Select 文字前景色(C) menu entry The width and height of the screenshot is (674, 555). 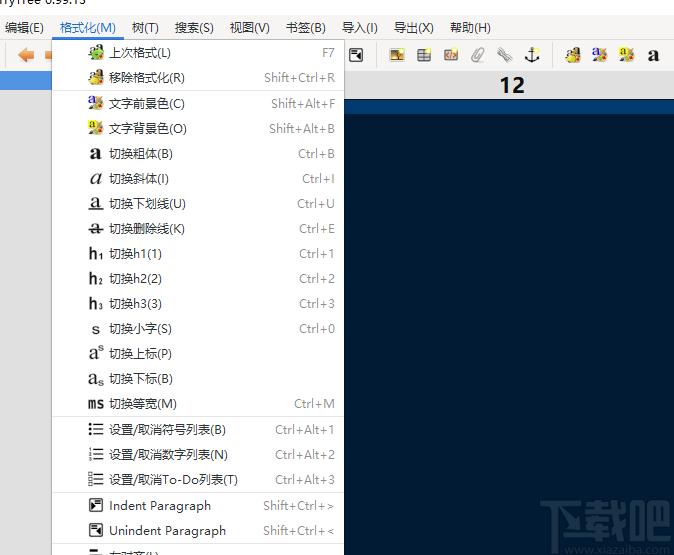pyautogui.click(x=198, y=104)
